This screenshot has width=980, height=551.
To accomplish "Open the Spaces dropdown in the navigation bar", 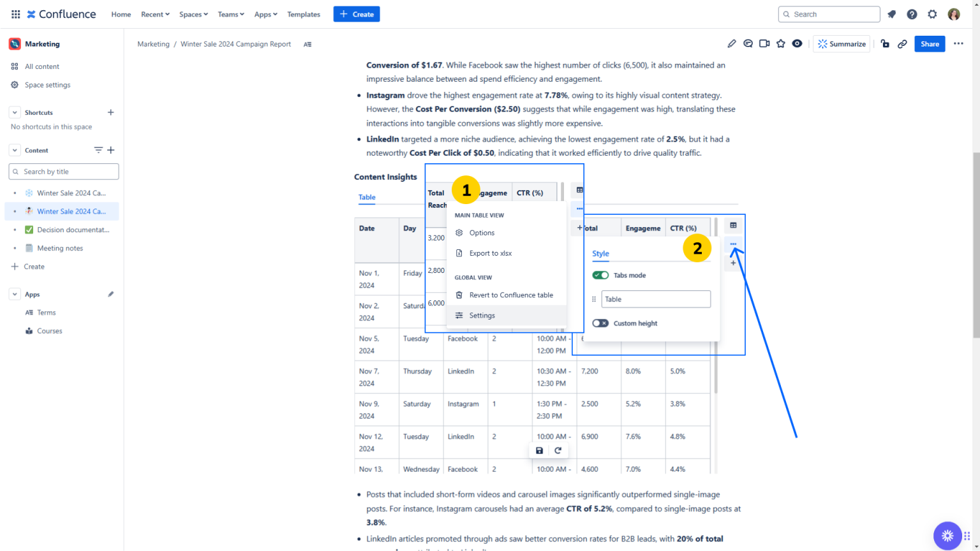I will click(x=193, y=14).
